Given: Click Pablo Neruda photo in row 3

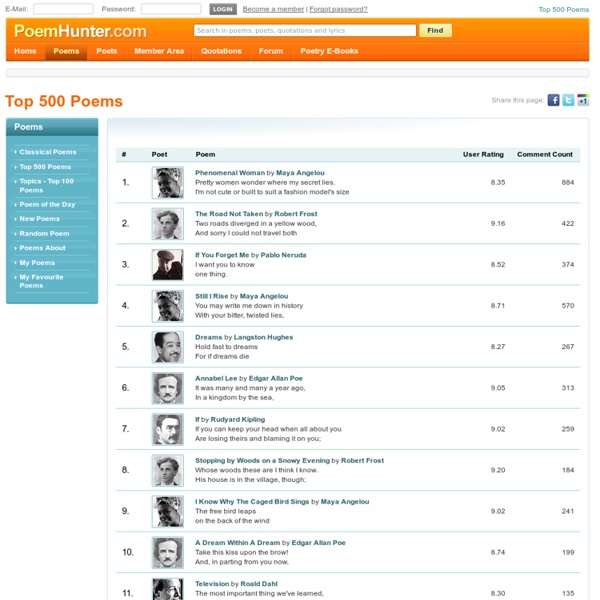Looking at the screenshot, I should coord(168,265).
